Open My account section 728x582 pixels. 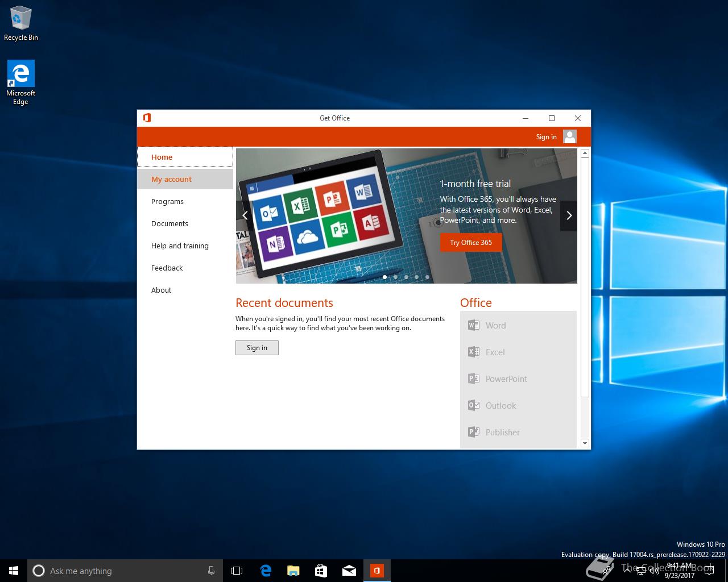pyautogui.click(x=185, y=179)
